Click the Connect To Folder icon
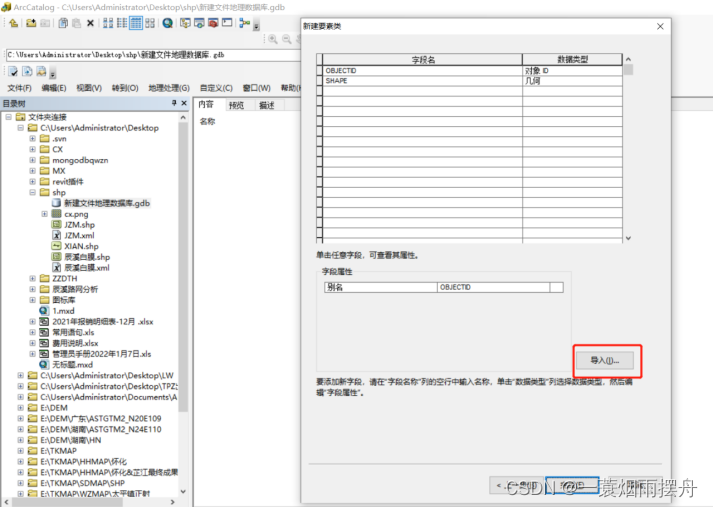 pos(31,23)
